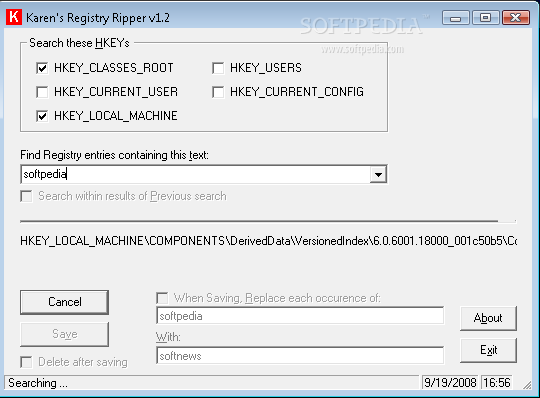Toggle Search within results of Previous search

pyautogui.click(x=26, y=197)
